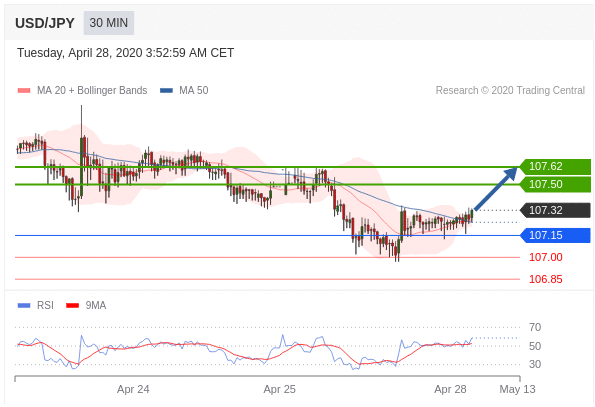This screenshot has height=407, width=595.
Task: Click the Apr 24 date axis label
Action: point(133,389)
